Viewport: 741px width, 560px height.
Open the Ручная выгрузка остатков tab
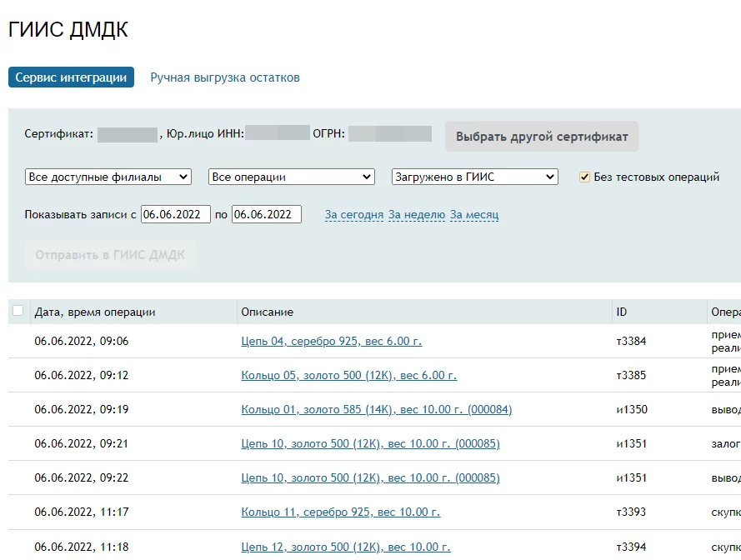[225, 77]
